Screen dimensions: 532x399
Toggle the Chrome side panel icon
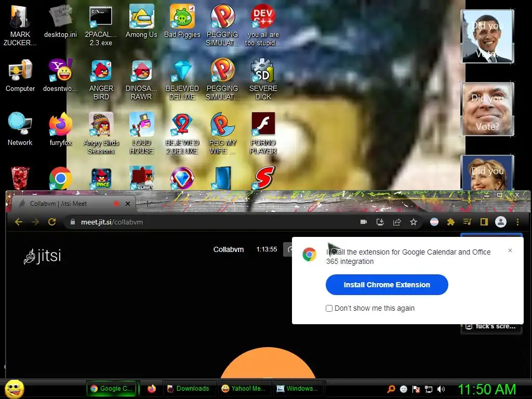[x=484, y=222]
